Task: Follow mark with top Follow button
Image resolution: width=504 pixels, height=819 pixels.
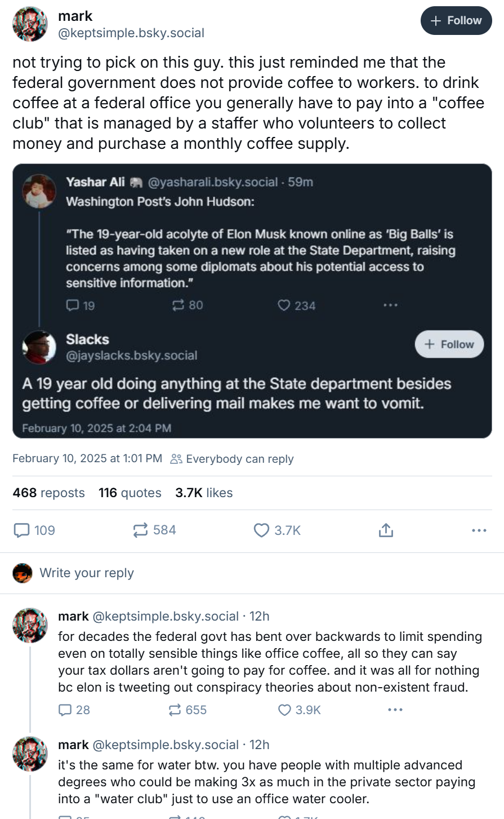Action: 456,21
